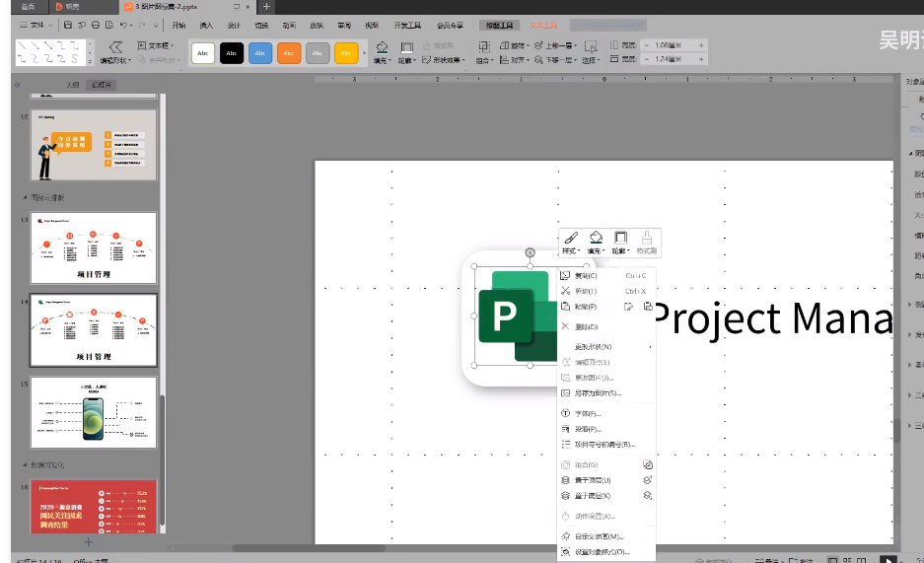Click the bring-forward icon beside 置于顶层
This screenshot has height=563, width=924.
tap(648, 480)
